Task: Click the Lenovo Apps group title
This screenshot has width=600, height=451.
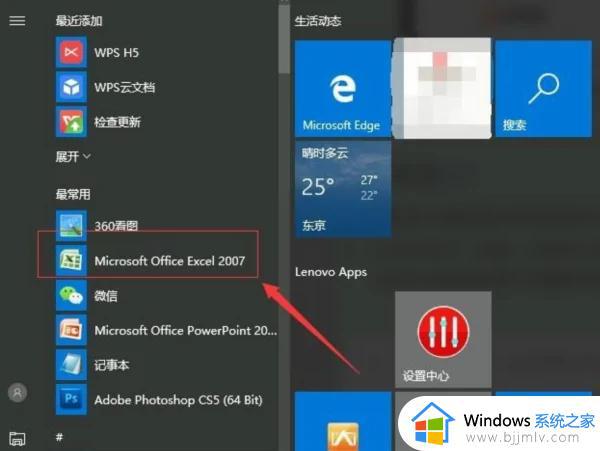Action: pyautogui.click(x=331, y=272)
